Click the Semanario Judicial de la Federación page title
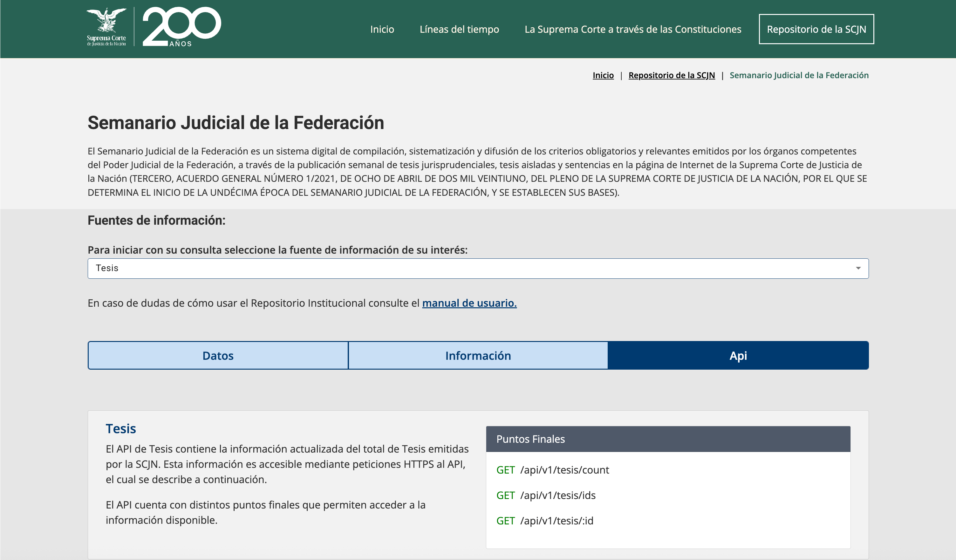The width and height of the screenshot is (956, 560). [x=236, y=123]
